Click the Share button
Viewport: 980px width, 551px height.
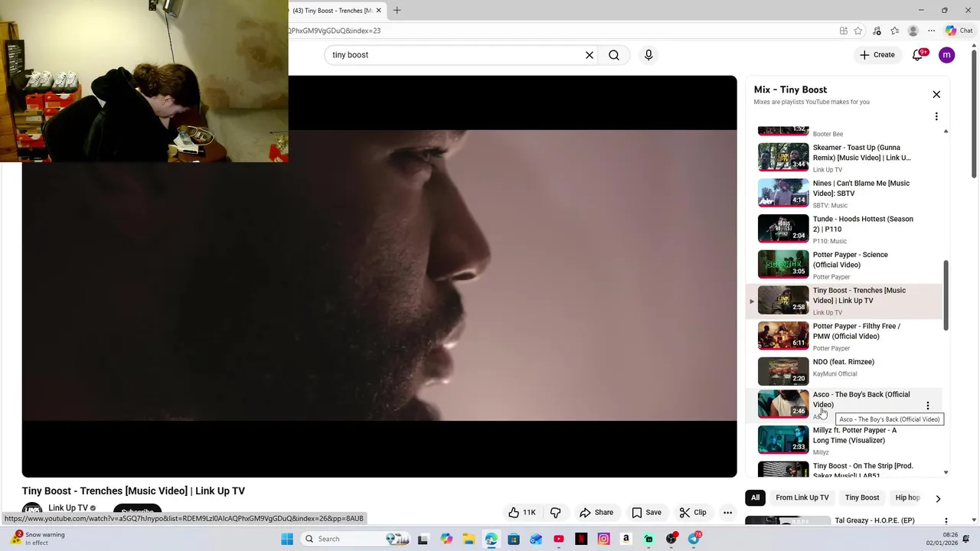pyautogui.click(x=596, y=513)
